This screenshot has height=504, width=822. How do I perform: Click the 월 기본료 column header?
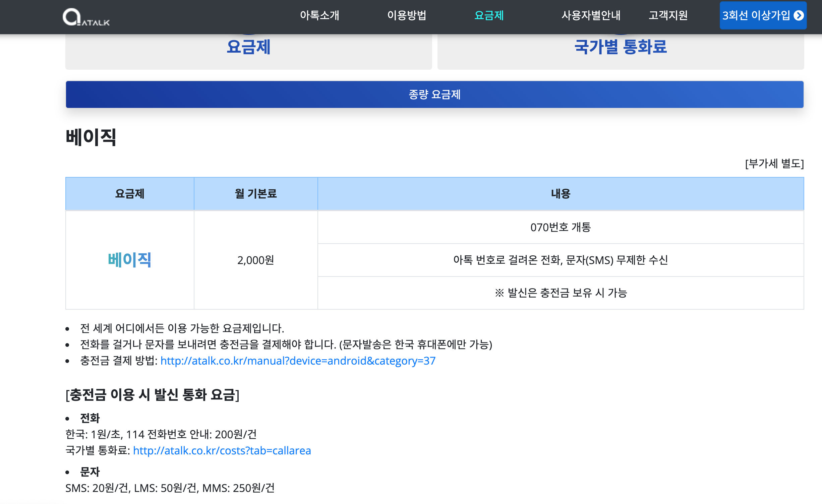(x=256, y=194)
